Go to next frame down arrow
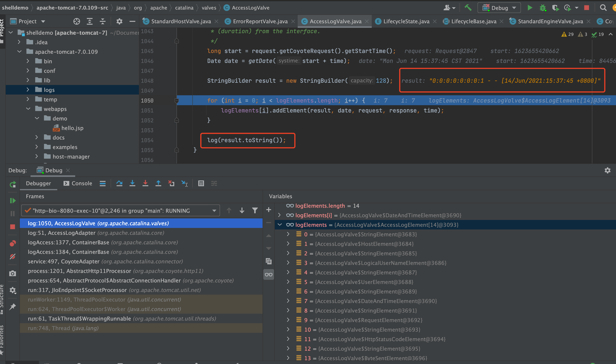This screenshot has height=364, width=616. tap(242, 210)
